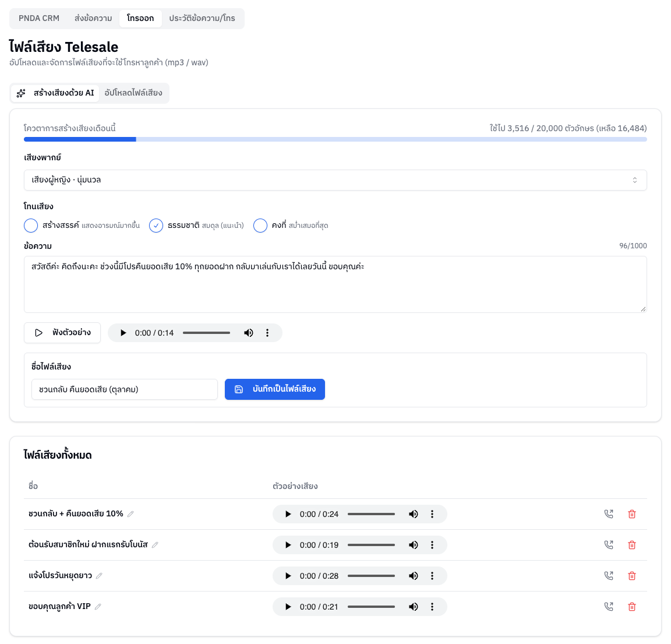Click into the ข้อความ message text area
Image resolution: width=671 pixels, height=644 pixels.
pyautogui.click(x=335, y=284)
